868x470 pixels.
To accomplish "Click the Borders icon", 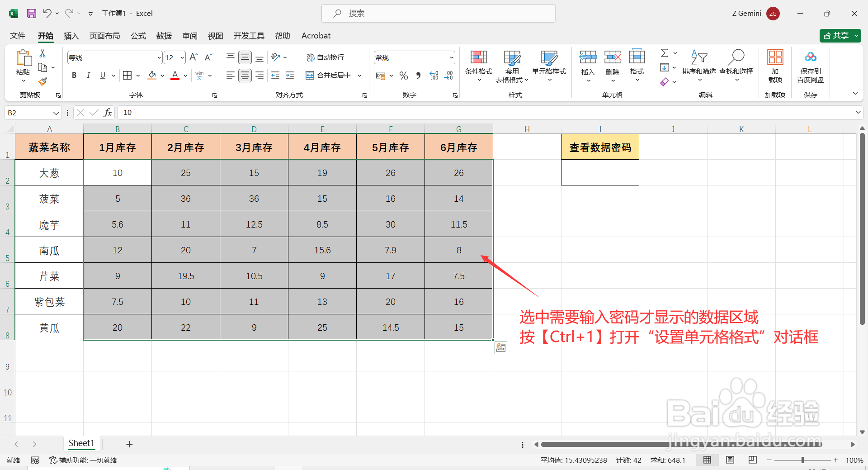I will pyautogui.click(x=127, y=76).
